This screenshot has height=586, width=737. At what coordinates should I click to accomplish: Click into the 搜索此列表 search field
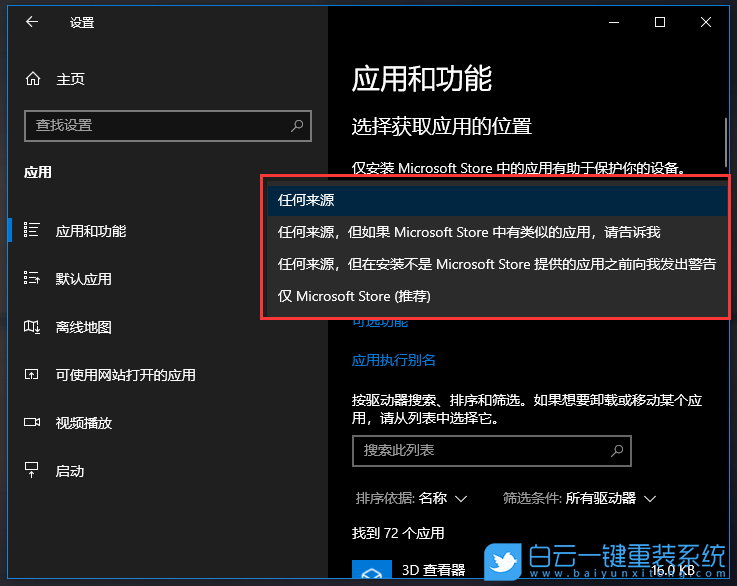[x=492, y=451]
